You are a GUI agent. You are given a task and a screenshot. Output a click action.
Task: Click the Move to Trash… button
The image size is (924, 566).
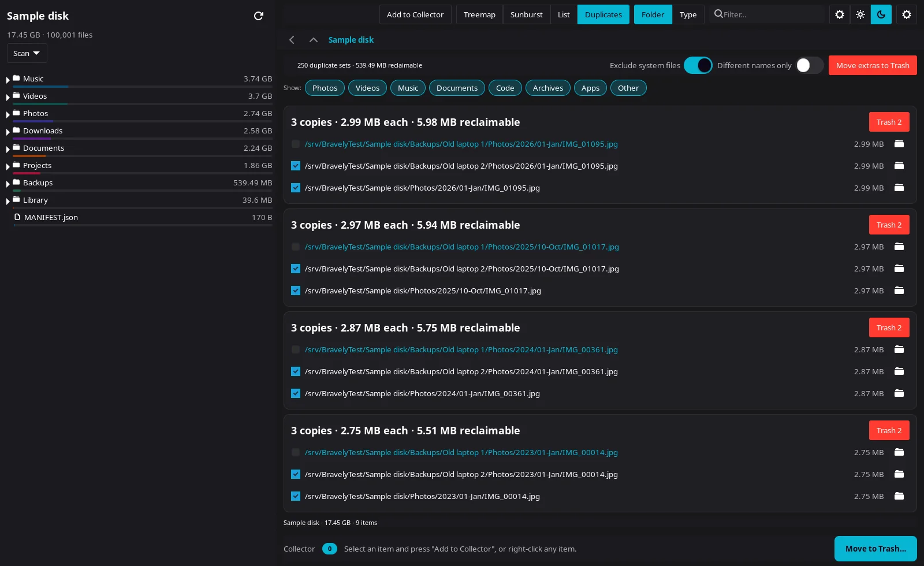pos(875,549)
